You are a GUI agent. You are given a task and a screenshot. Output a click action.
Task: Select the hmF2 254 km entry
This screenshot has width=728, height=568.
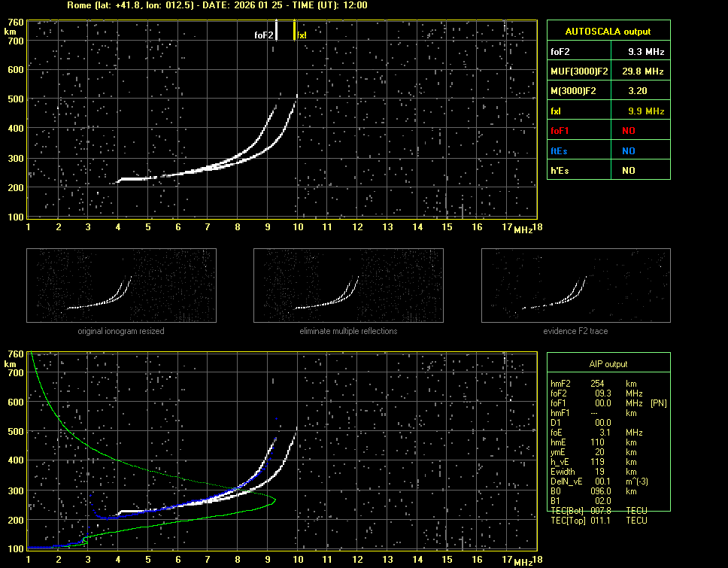tap(599, 384)
